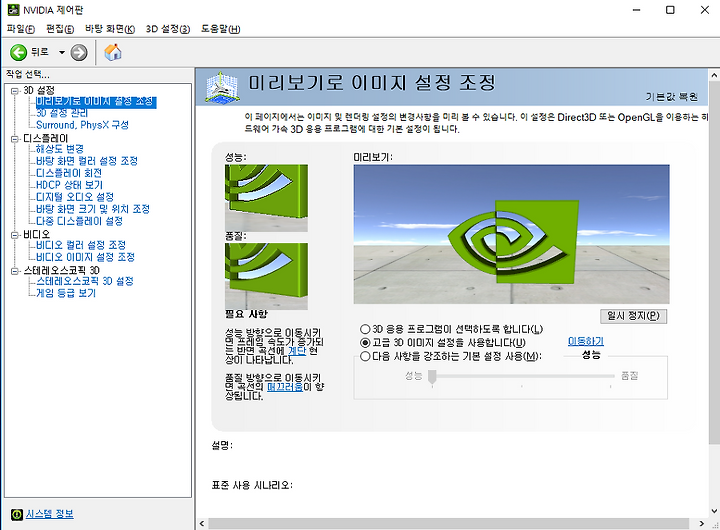The width and height of the screenshot is (720, 530).
Task: Collapse the 3D 설정 tree node
Action: pyautogui.click(x=15, y=90)
